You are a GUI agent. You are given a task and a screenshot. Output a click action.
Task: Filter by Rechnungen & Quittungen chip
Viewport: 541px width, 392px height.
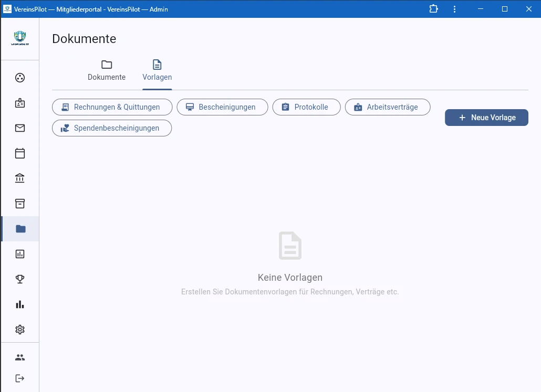[112, 107]
